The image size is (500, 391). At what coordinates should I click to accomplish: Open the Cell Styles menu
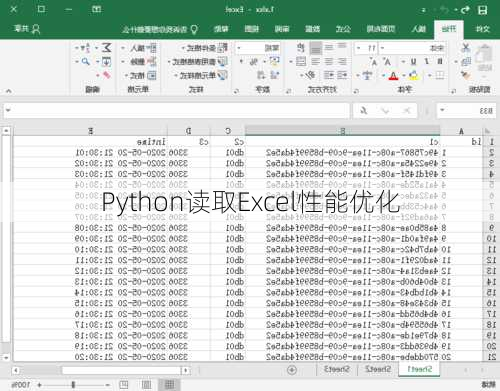click(x=201, y=75)
